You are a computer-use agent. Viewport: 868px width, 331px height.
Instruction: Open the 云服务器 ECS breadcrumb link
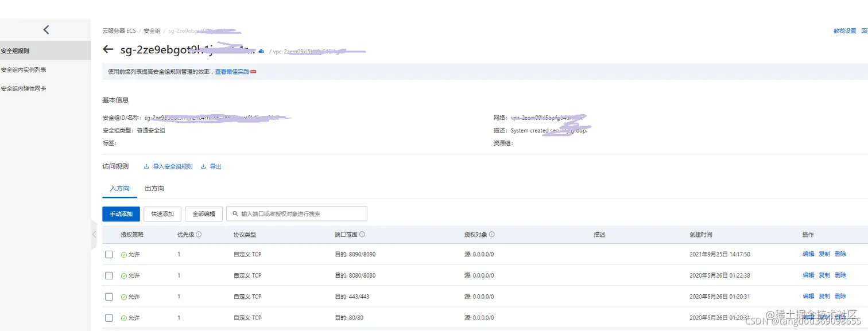119,31
